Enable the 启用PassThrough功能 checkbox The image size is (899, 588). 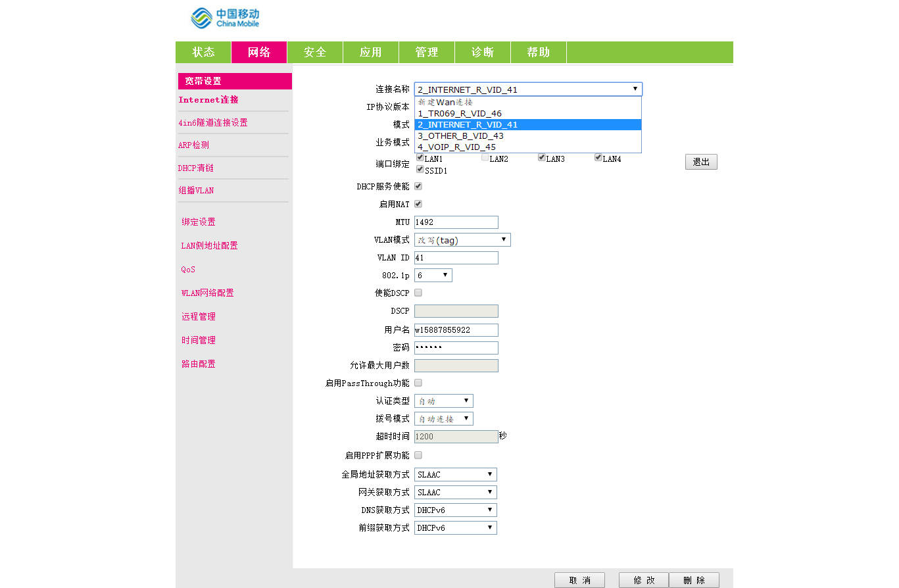pyautogui.click(x=418, y=383)
